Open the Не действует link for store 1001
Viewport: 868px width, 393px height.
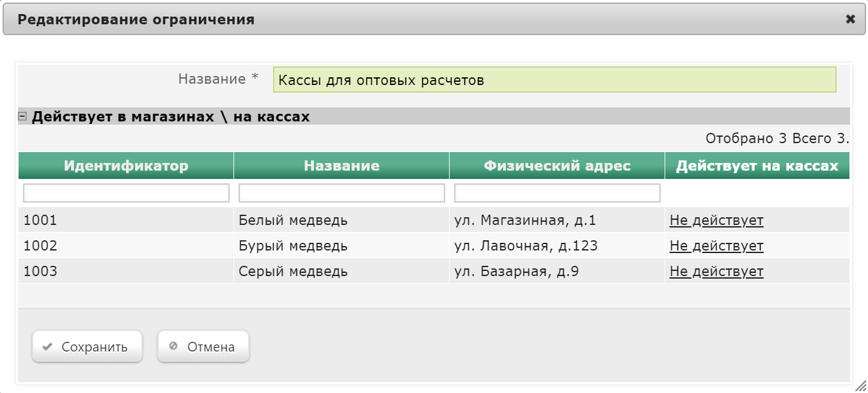pos(716,220)
